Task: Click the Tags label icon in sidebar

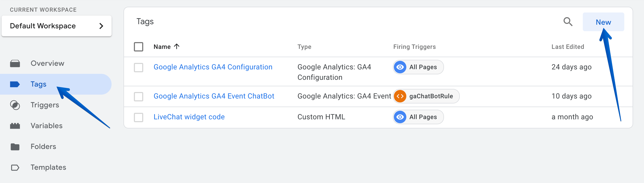Action: [x=15, y=84]
